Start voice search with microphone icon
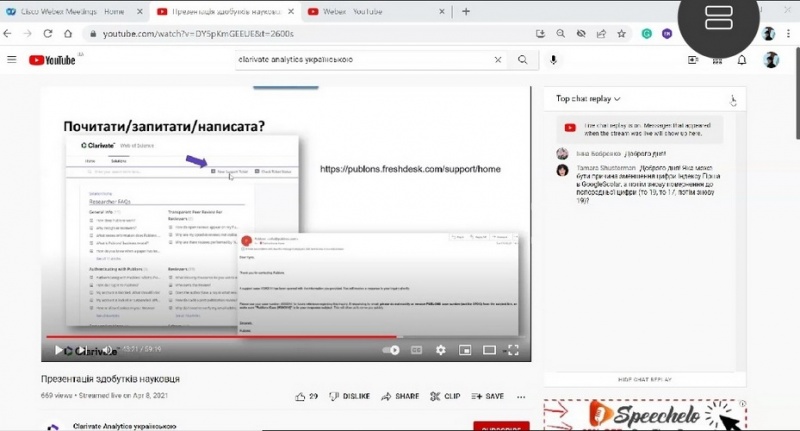Image resolution: width=800 pixels, height=431 pixels. (553, 60)
